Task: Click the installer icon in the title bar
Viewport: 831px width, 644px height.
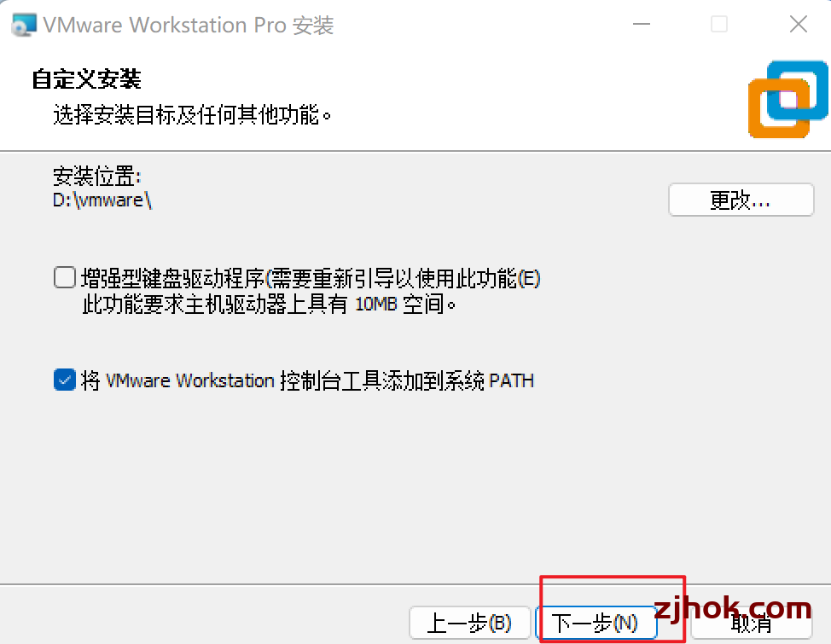Action: pos(25,25)
